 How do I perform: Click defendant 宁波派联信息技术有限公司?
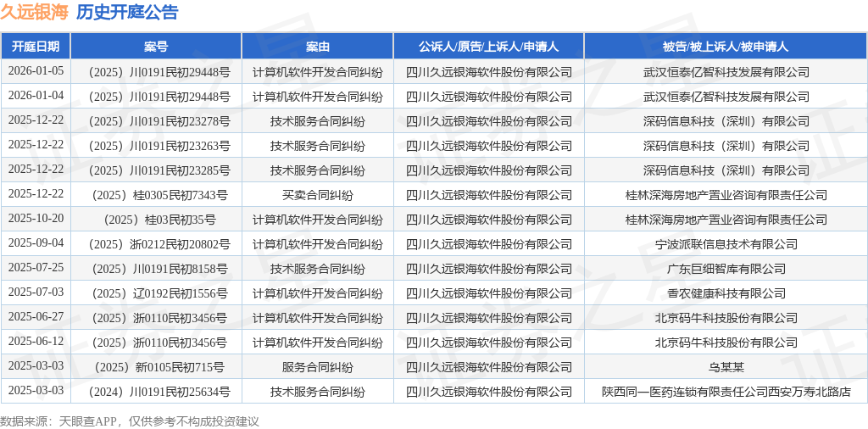coord(726,244)
